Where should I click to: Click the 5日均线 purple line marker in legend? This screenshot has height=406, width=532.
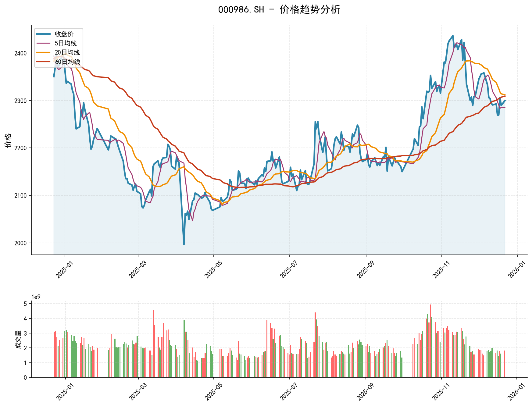point(43,43)
